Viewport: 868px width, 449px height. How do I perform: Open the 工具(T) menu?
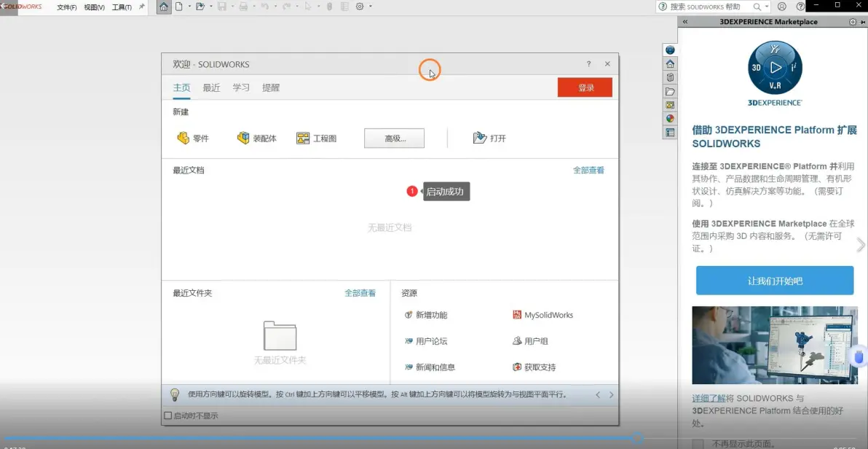pos(122,7)
